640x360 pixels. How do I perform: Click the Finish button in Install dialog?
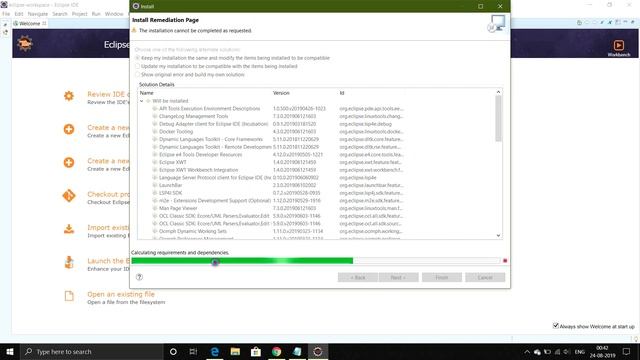coord(442,278)
